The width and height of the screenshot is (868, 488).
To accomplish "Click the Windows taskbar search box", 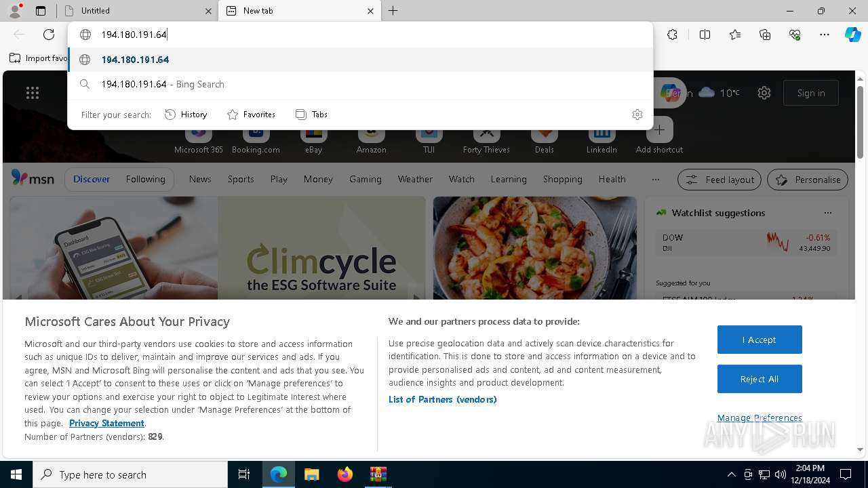I will click(x=130, y=474).
